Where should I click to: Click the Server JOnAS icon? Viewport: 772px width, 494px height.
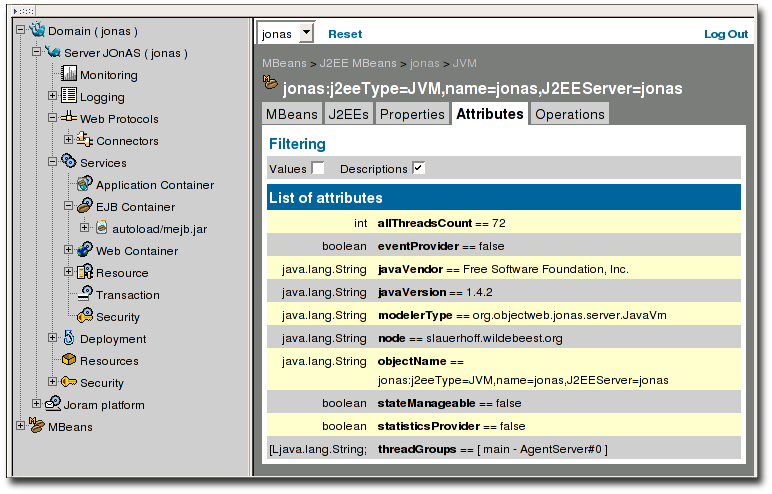(53, 52)
